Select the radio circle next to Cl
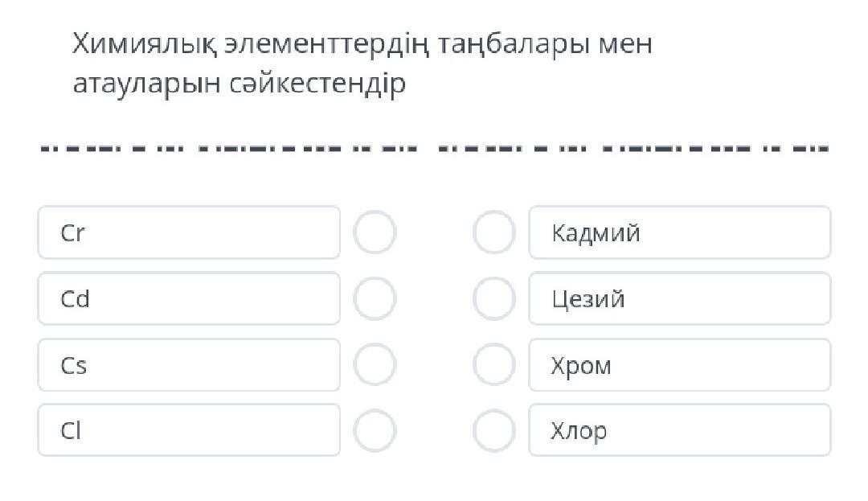This screenshot has height=501, width=868. (375, 431)
